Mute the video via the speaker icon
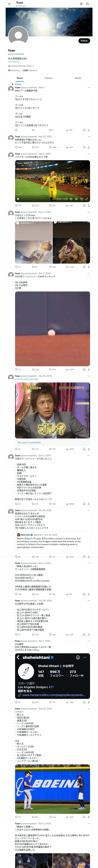The height and width of the screenshot is (868, 98). pyautogui.click(x=71, y=199)
